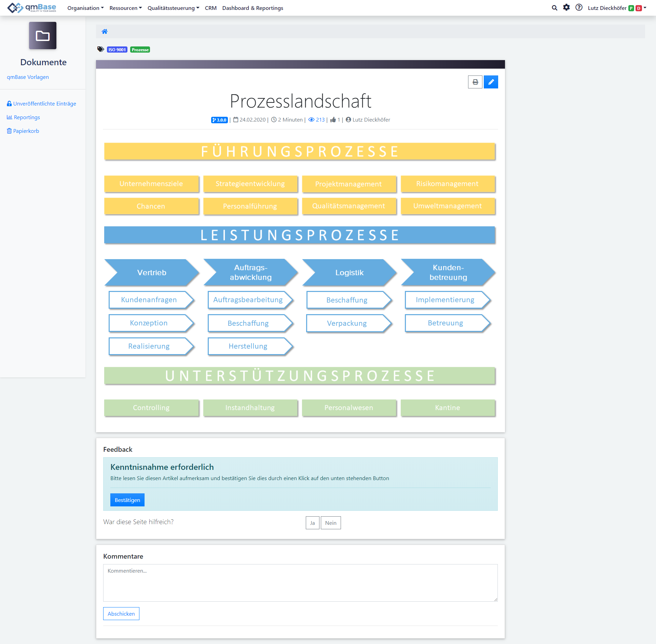Image resolution: width=656 pixels, height=644 pixels.
Task: Open the Konzeption subprocess
Action: click(151, 323)
